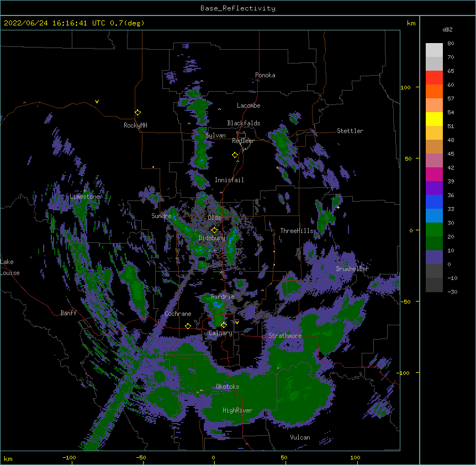Image resolution: width=476 pixels, height=465 pixels.
Task: Select the yellow diamond marker near Cochrane
Action: (x=188, y=326)
